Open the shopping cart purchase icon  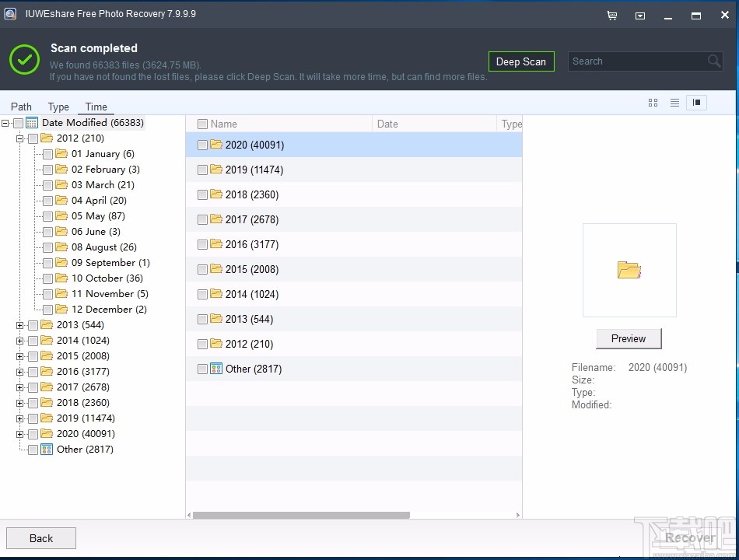612,16
